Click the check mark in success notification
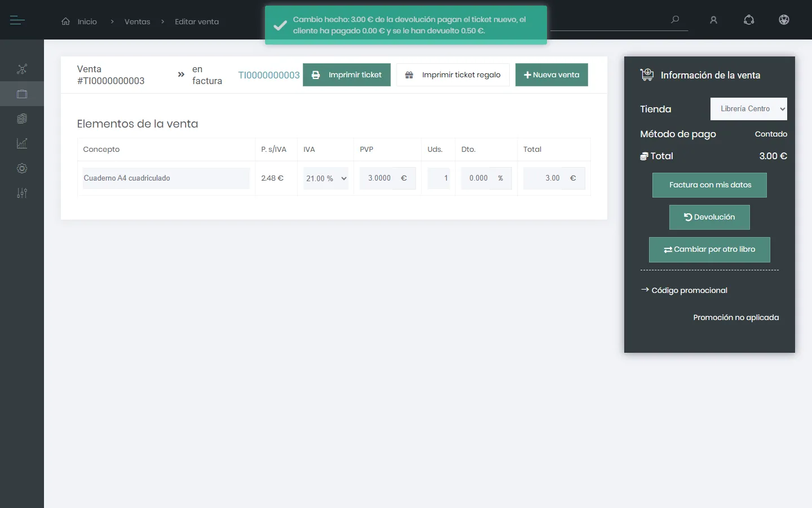This screenshot has height=508, width=812. [x=280, y=25]
